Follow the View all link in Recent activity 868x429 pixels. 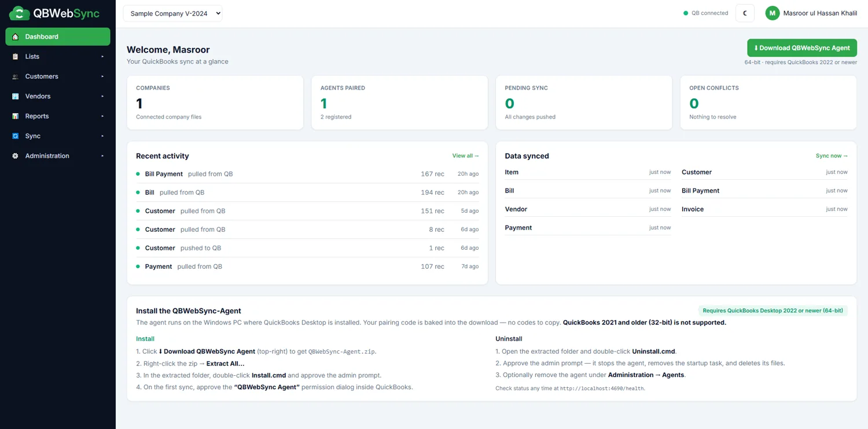465,156
